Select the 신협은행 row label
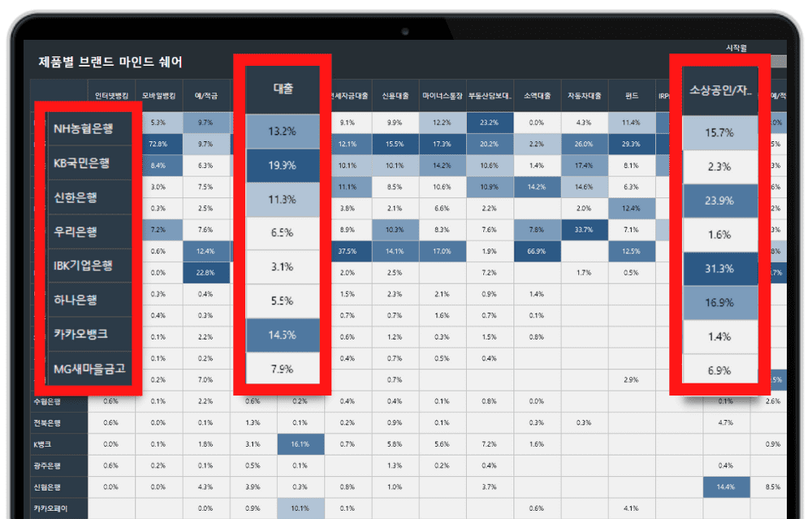Screen dimensions: 812x519 pos(59,487)
